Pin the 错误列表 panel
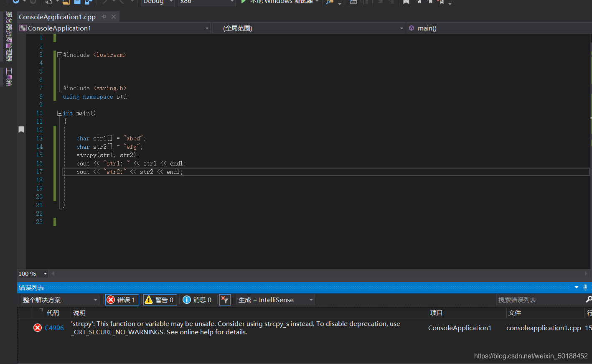This screenshot has height=364, width=592. [585, 288]
